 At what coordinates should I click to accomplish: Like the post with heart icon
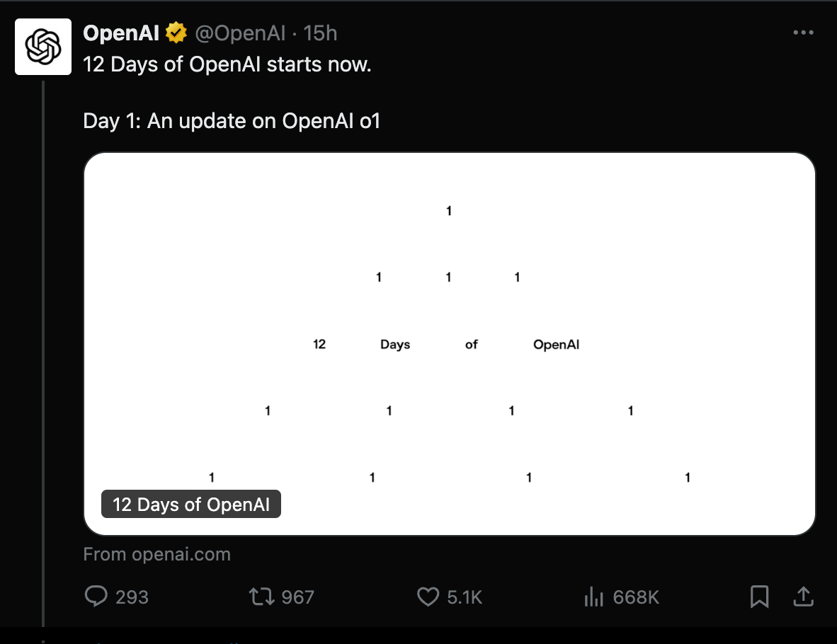click(x=428, y=597)
